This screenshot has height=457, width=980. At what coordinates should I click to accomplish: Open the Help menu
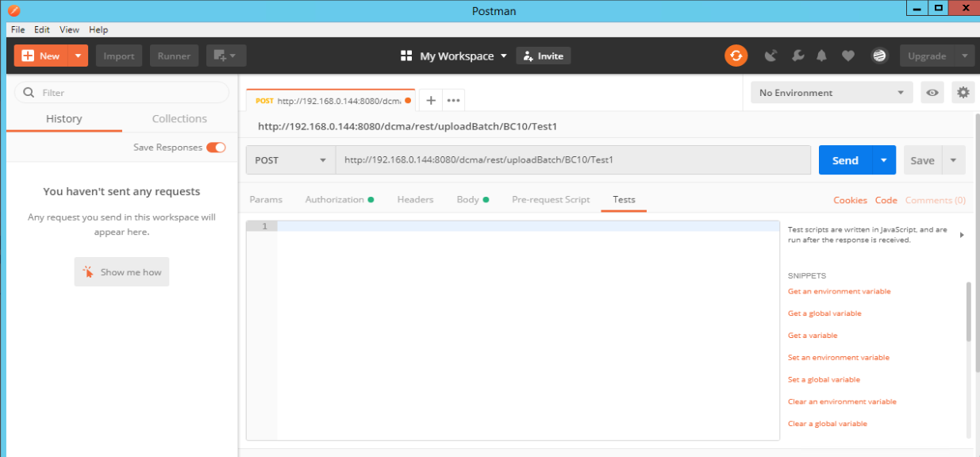pos(98,29)
